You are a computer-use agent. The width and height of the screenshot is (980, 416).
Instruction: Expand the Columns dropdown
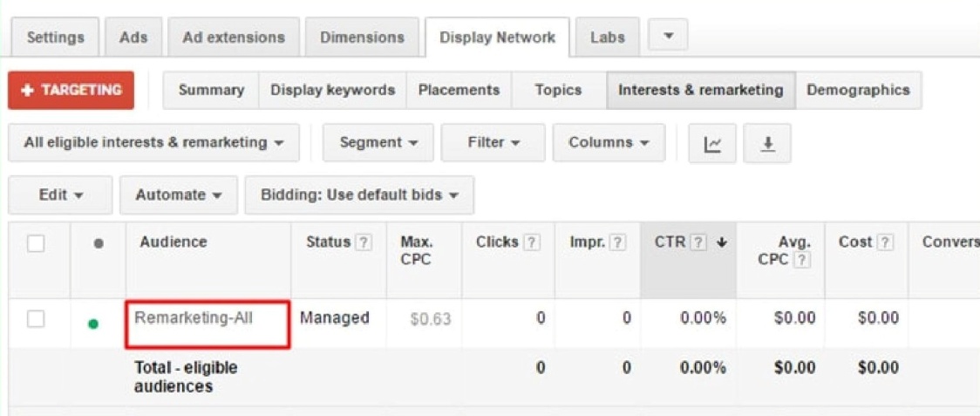tap(608, 143)
